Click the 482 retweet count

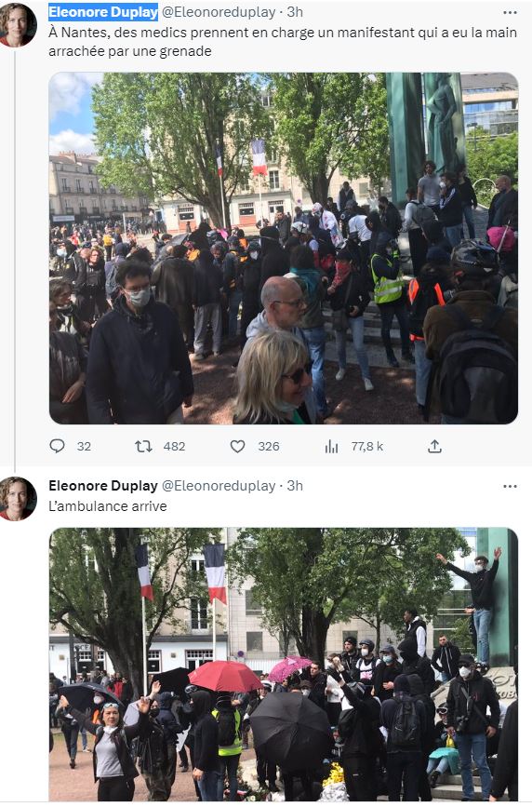tap(174, 446)
